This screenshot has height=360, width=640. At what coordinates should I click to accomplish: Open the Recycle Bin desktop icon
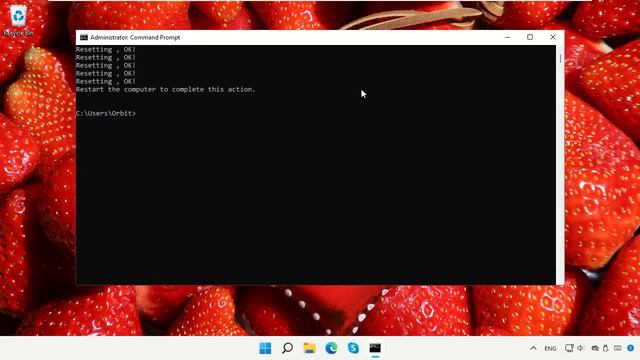point(18,20)
